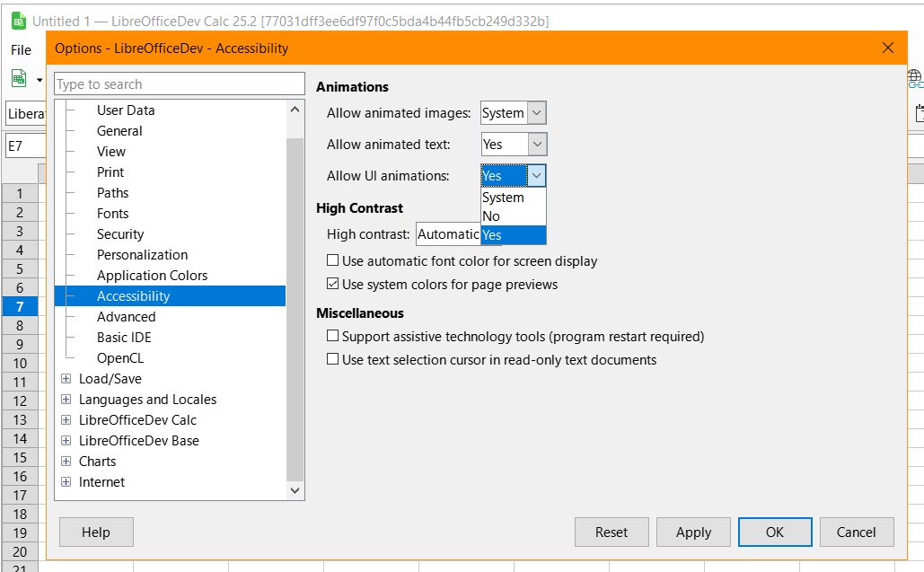
Task: Click the Cancel button
Action: coord(857,532)
